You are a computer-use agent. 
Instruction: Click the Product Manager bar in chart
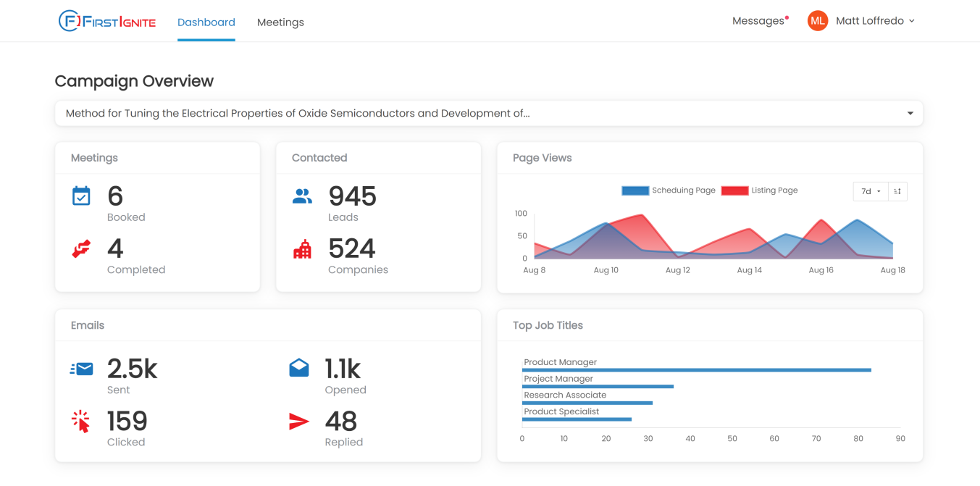coord(697,370)
